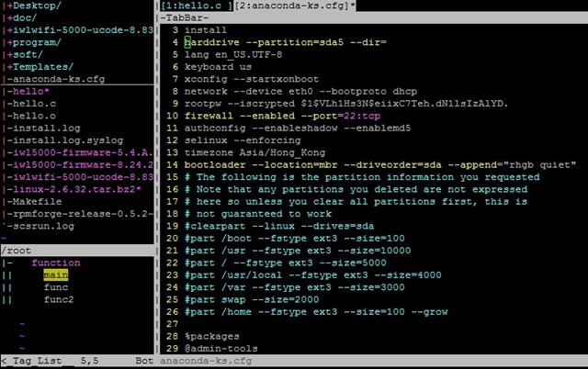Screen dimensions: 588x369
Task: Click the 'firewall --enabled' line
Action: pos(282,116)
